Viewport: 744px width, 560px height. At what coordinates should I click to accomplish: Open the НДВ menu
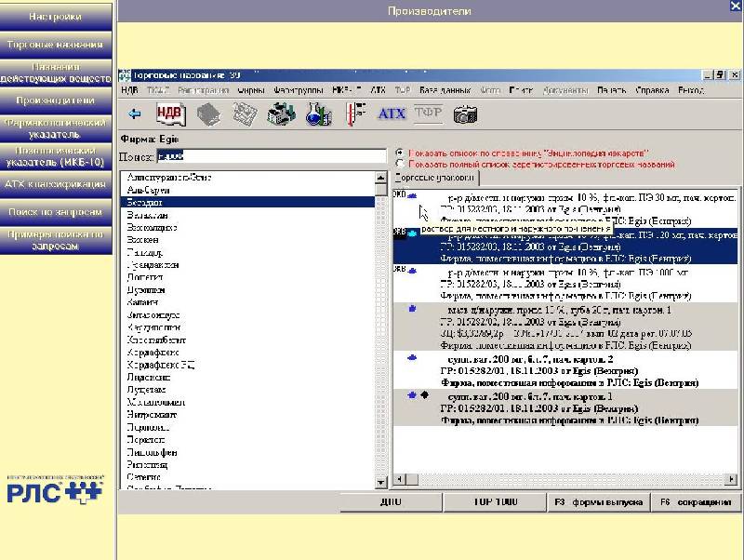(x=129, y=90)
